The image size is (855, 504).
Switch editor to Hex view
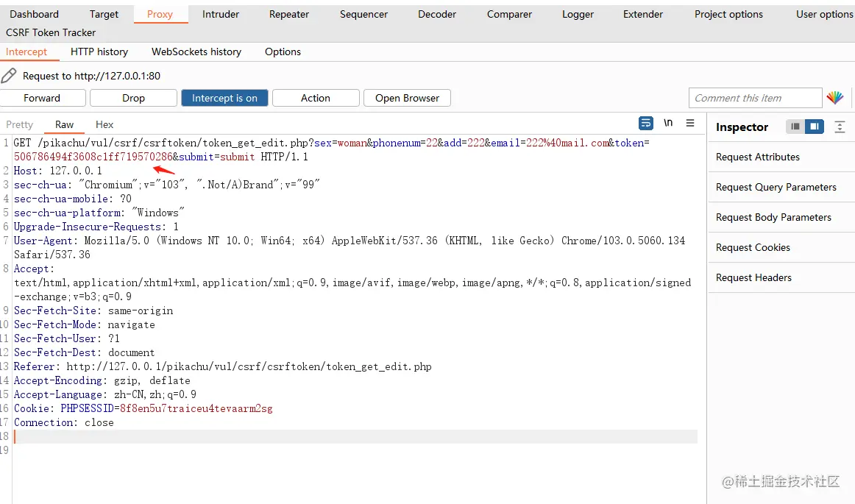(104, 125)
